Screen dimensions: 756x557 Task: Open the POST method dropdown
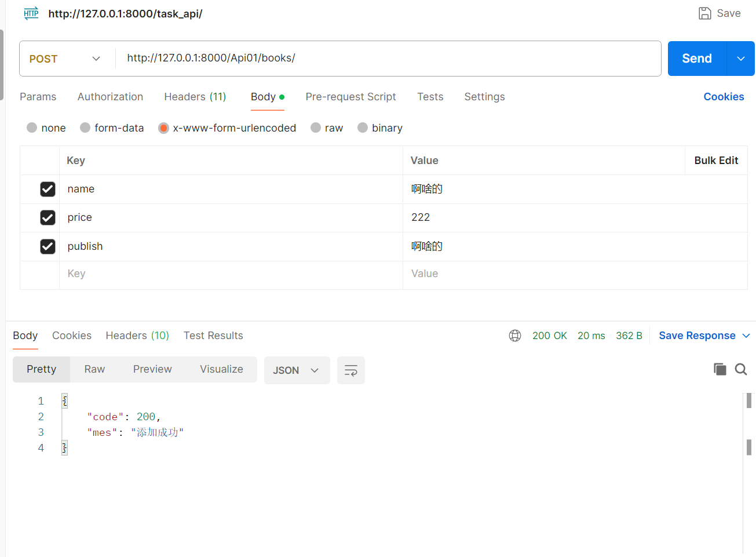point(65,59)
